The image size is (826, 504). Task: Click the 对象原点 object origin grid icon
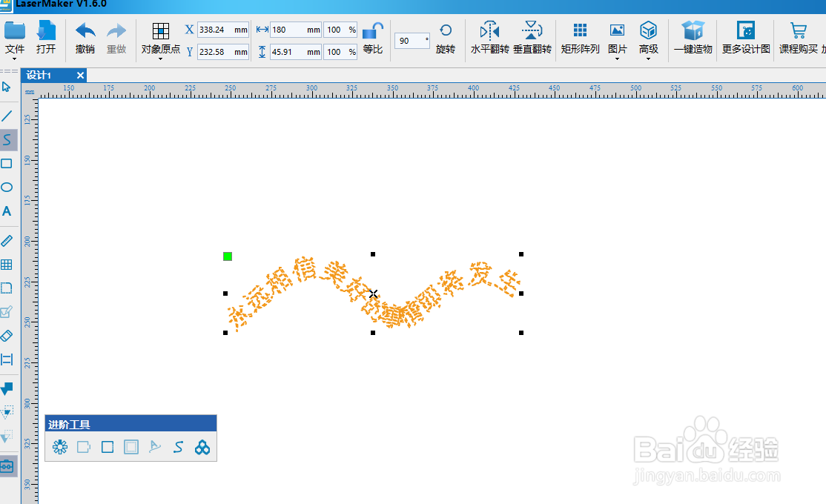161,31
